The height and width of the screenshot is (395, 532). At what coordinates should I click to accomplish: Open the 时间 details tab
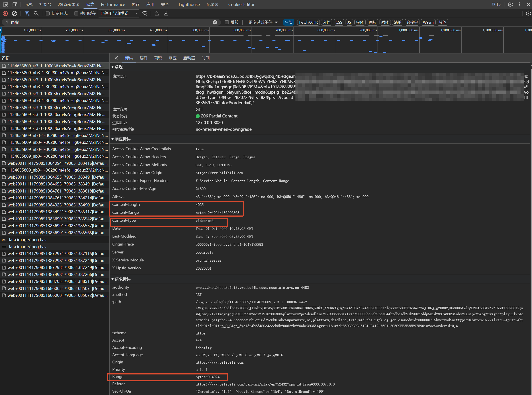click(x=205, y=58)
